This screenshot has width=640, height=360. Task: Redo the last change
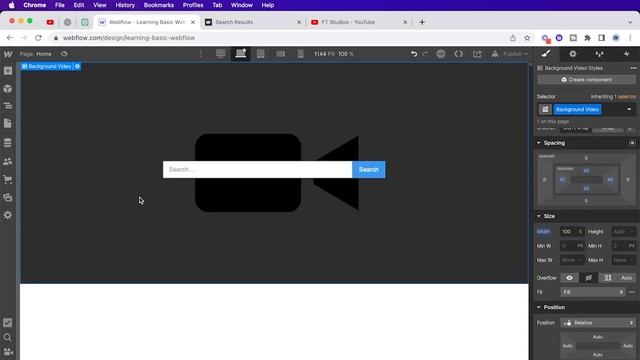425,54
